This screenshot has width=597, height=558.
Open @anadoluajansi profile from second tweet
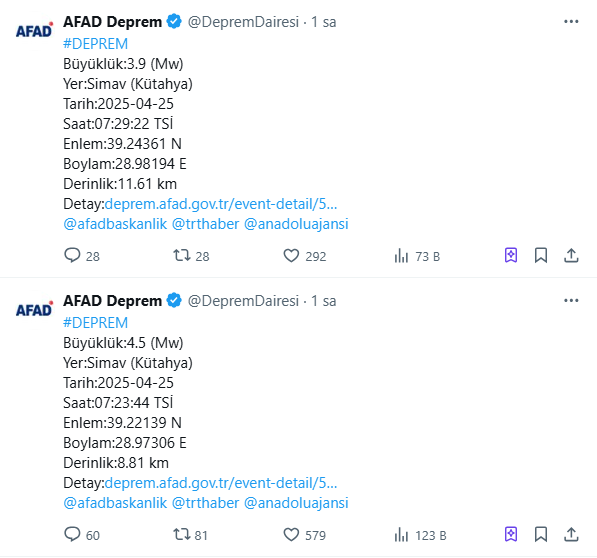296,503
